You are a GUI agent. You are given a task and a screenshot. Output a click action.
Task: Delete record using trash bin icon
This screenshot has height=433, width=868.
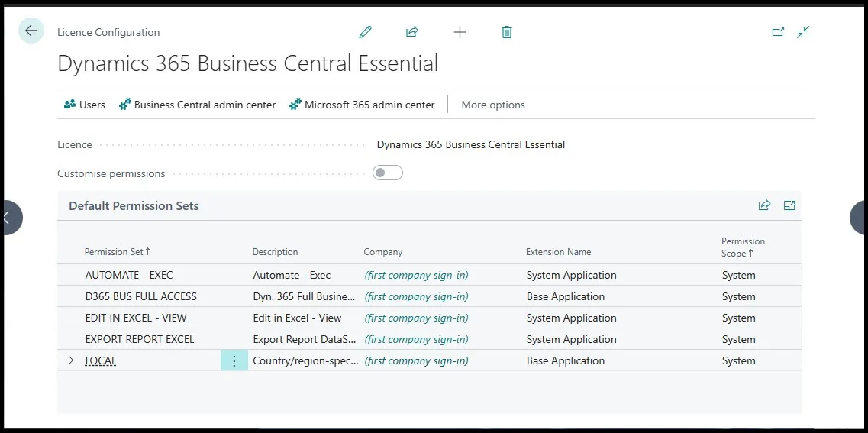click(x=506, y=32)
